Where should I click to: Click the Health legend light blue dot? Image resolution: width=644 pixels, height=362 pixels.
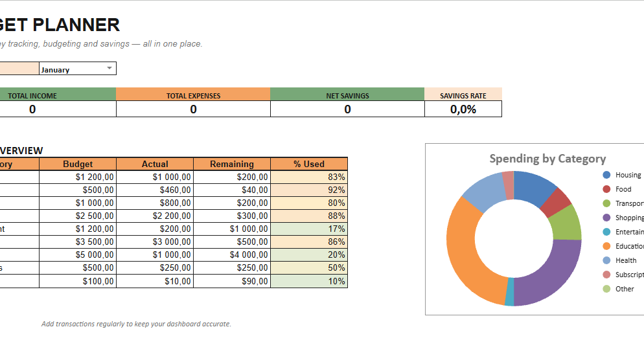pos(606,260)
